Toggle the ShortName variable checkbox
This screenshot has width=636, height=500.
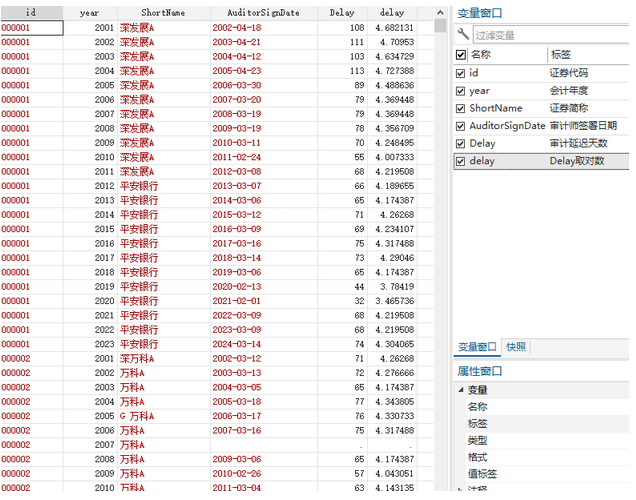tap(460, 108)
